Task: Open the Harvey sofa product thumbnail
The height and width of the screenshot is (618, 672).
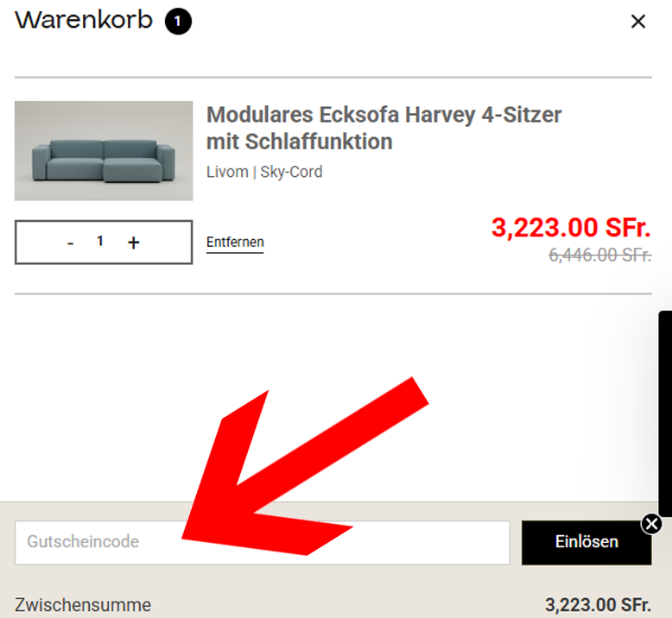Action: 104,151
